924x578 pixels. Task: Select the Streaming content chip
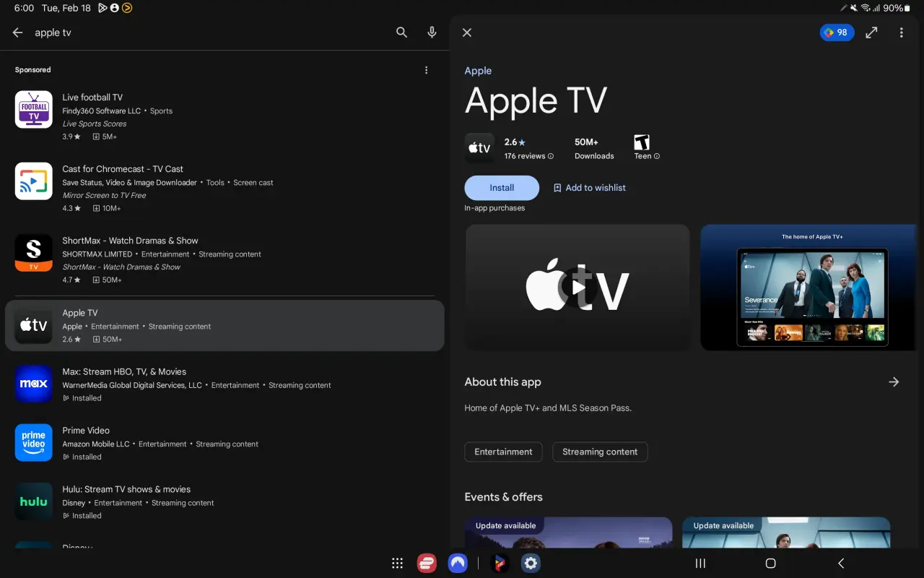point(600,452)
